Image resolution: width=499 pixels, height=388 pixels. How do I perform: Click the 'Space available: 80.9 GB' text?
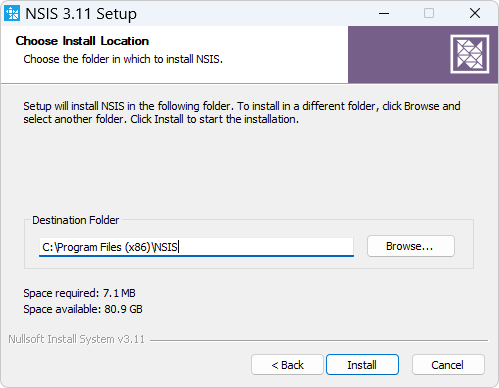coord(83,309)
